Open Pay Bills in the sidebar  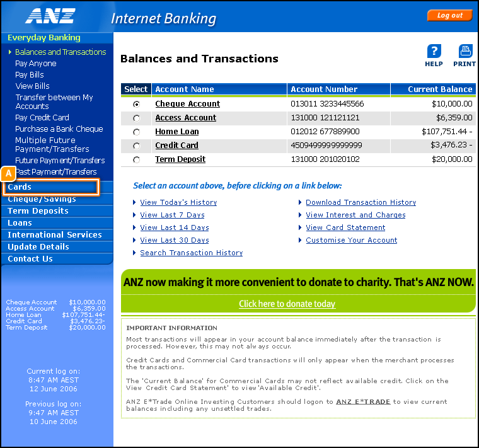click(x=30, y=75)
